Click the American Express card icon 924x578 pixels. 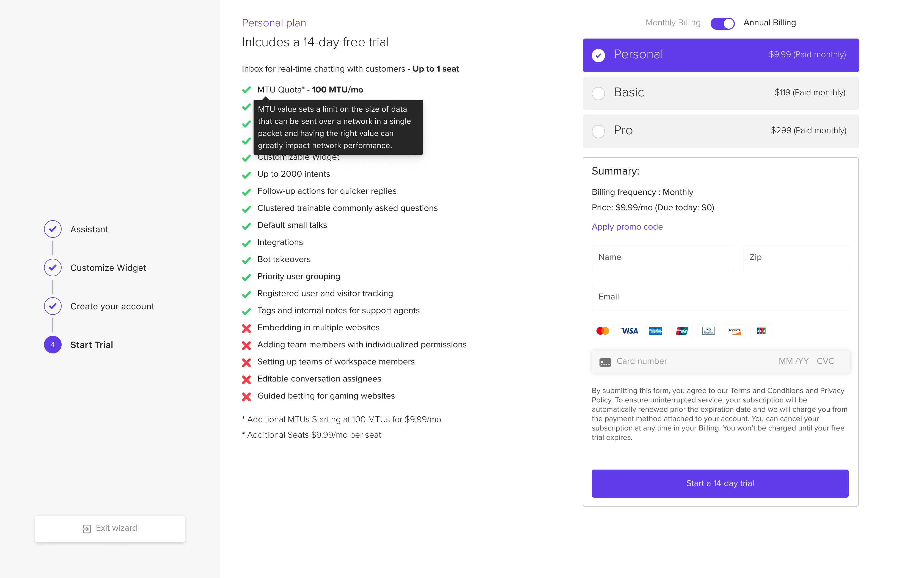click(656, 331)
